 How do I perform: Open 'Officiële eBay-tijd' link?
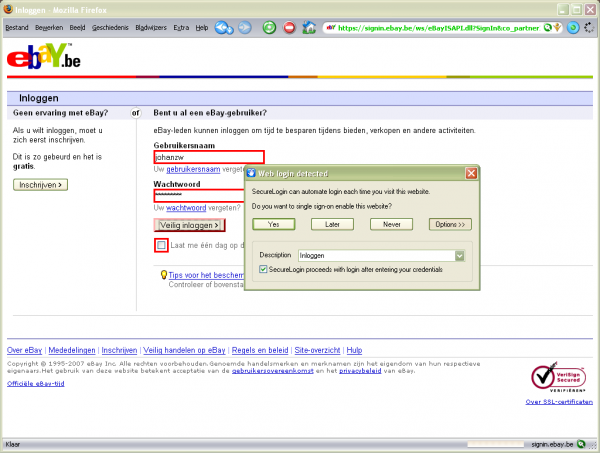tap(36, 383)
